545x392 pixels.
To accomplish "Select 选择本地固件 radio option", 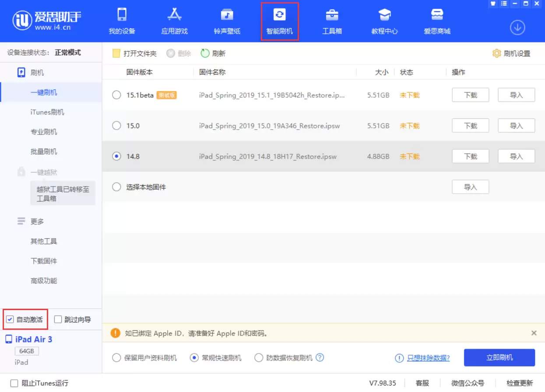I will [116, 187].
